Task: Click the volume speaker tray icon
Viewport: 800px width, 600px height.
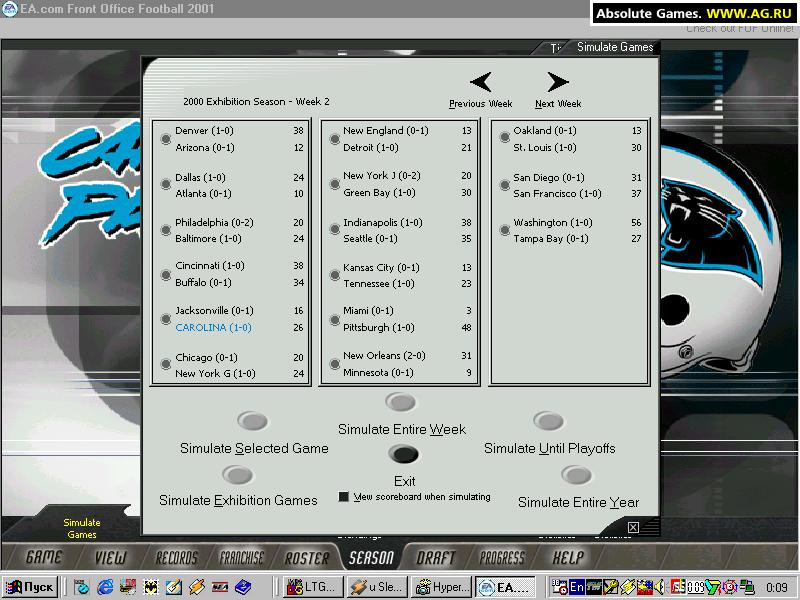Action: 660,587
